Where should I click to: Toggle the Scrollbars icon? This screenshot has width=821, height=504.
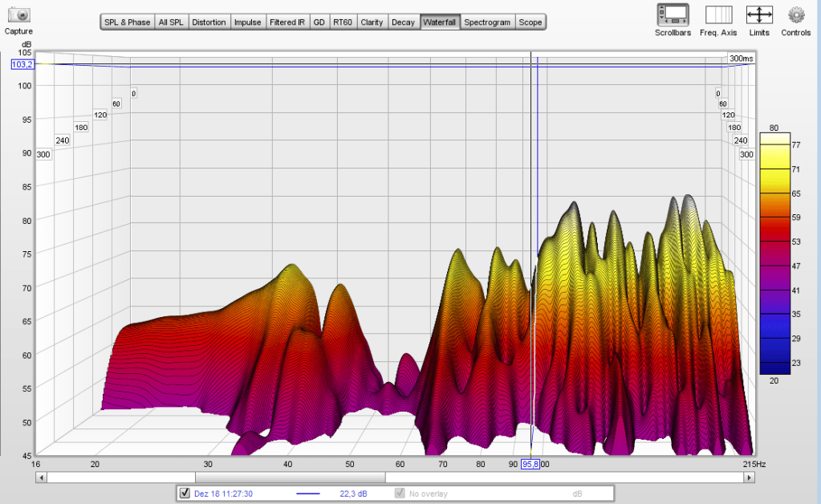coord(672,14)
